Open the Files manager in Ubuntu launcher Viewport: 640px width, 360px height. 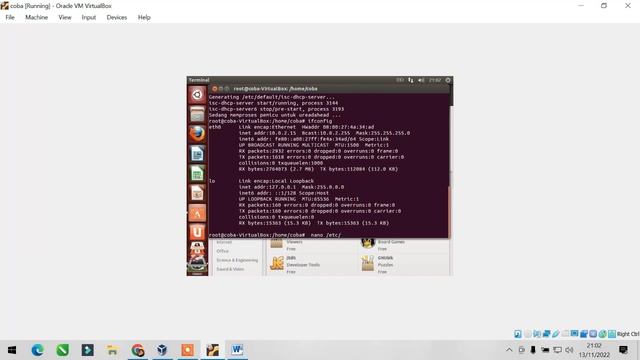pos(197,114)
